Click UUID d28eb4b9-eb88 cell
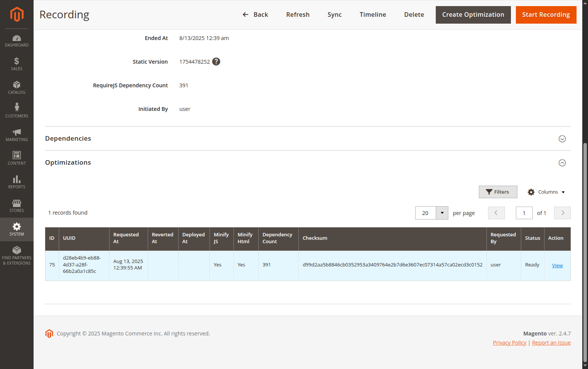The height and width of the screenshot is (369, 588). [x=84, y=265]
